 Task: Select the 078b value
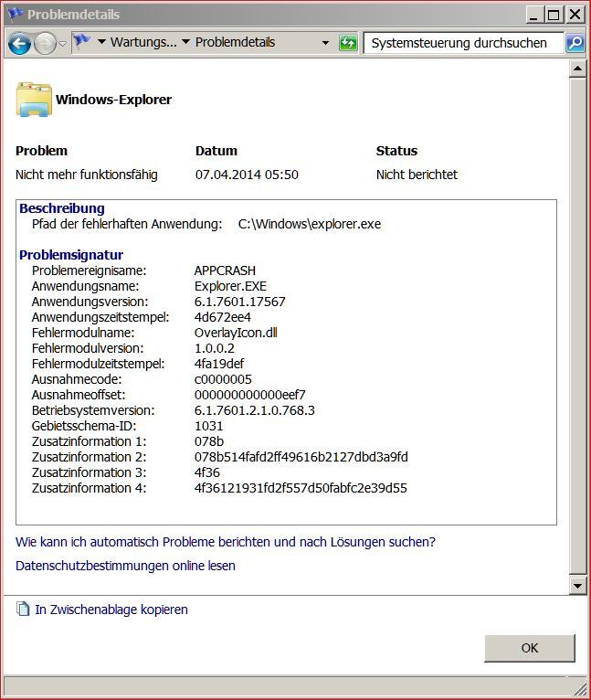(x=209, y=441)
